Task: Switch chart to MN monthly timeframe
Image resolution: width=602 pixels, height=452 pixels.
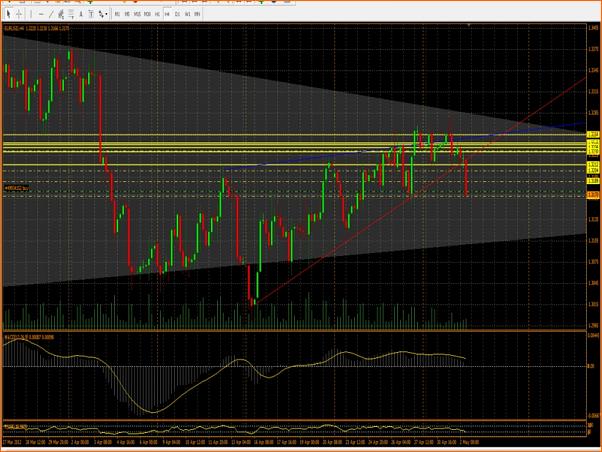Action: pos(197,14)
